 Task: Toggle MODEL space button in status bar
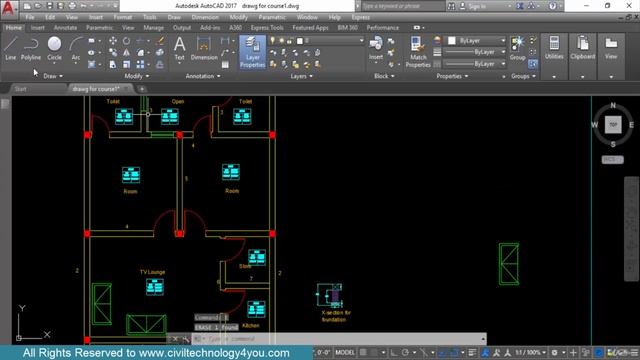click(x=345, y=352)
